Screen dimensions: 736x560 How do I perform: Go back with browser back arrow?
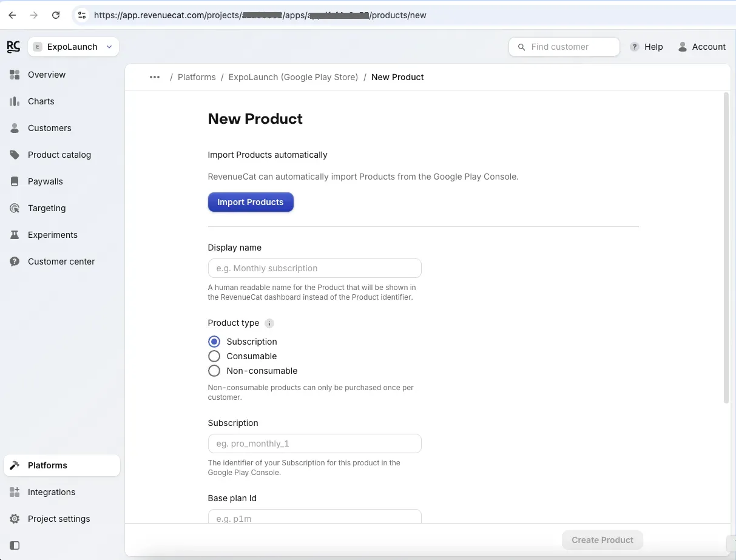pyautogui.click(x=12, y=15)
